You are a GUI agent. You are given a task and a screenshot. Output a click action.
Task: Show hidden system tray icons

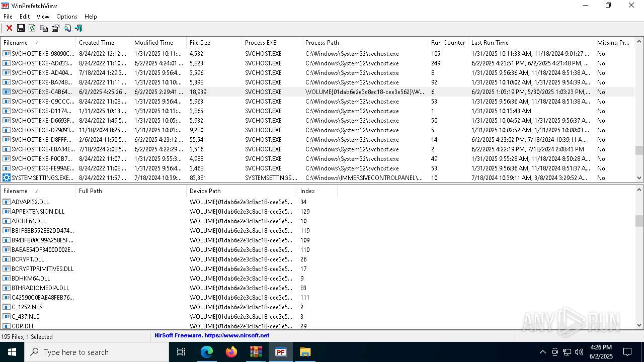click(542, 352)
